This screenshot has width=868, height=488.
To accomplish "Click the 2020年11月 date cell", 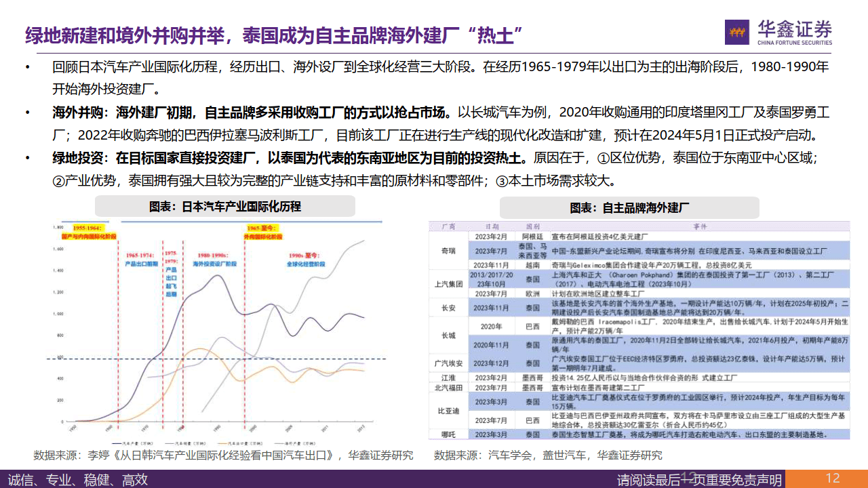I will point(492,344).
